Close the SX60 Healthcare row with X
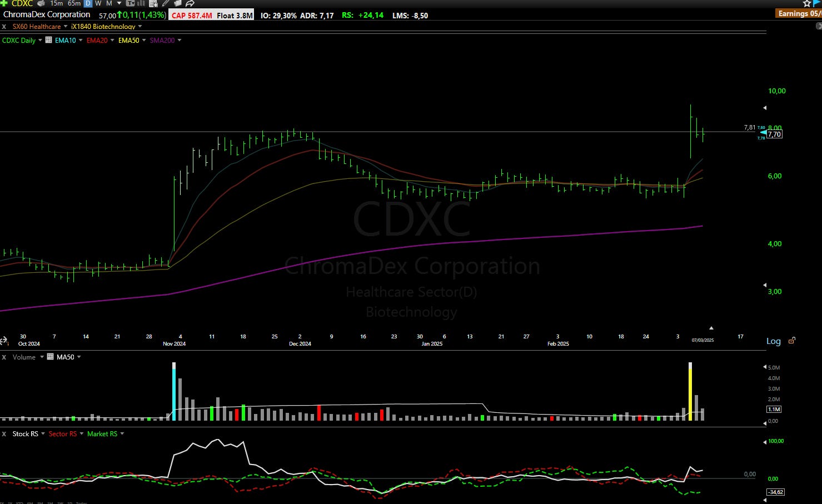The width and height of the screenshot is (822, 504). click(4, 27)
